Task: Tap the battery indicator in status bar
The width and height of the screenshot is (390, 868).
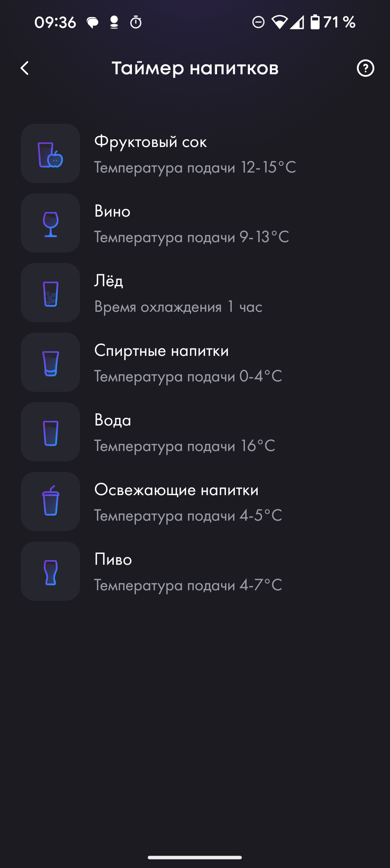Action: pos(315,22)
